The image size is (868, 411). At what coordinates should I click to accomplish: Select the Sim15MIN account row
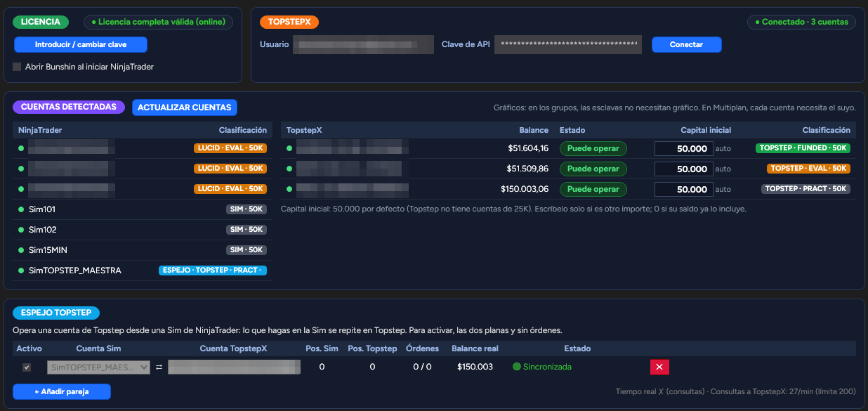coord(143,250)
